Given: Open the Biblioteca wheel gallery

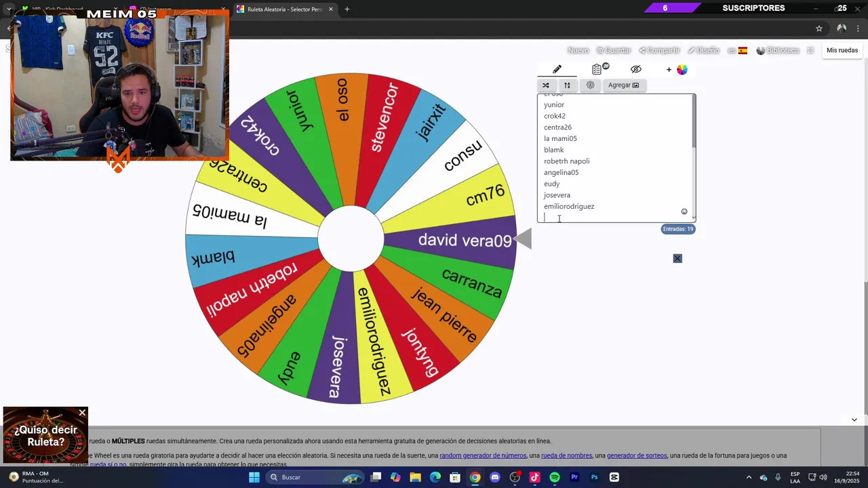Looking at the screenshot, I should [778, 50].
